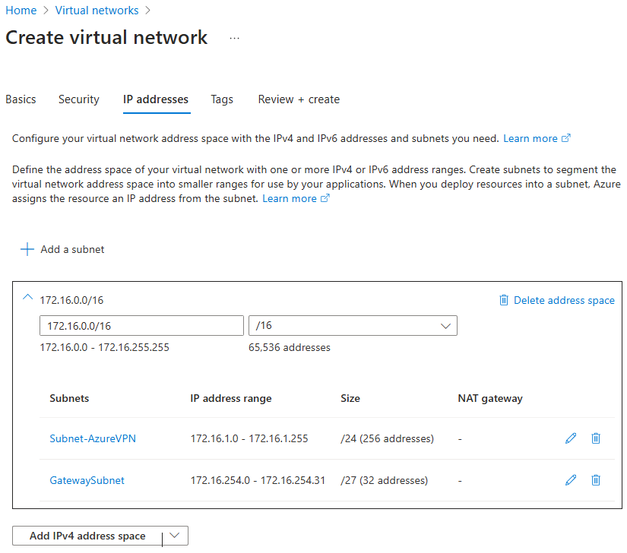
Task: Click the IP address range column header
Action: pos(231,398)
